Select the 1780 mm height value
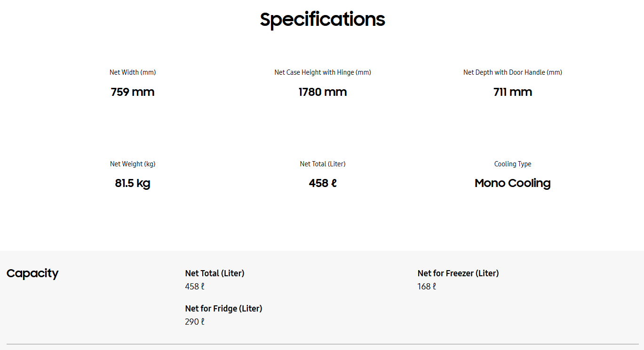This screenshot has width=644, height=350. coord(323,92)
